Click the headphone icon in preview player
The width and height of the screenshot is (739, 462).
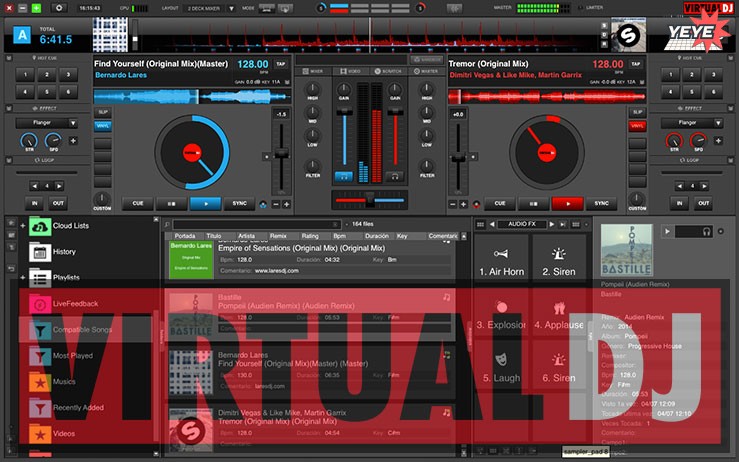point(706,231)
